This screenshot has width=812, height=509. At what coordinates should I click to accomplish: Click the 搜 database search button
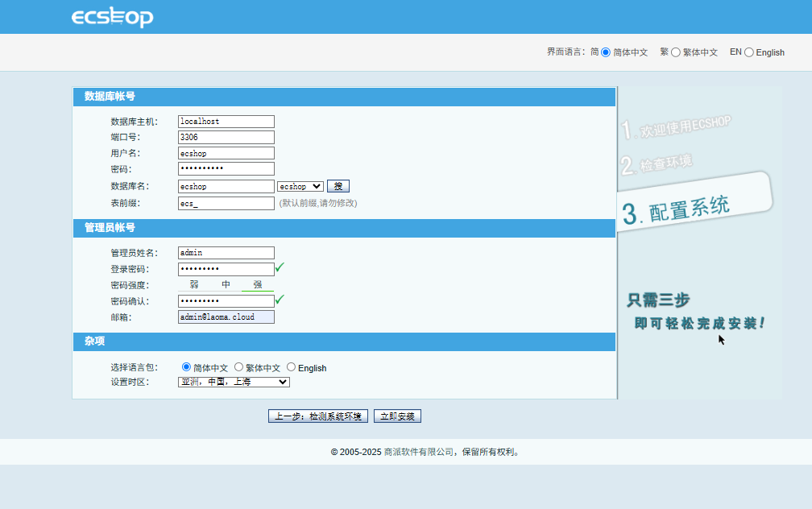point(338,186)
